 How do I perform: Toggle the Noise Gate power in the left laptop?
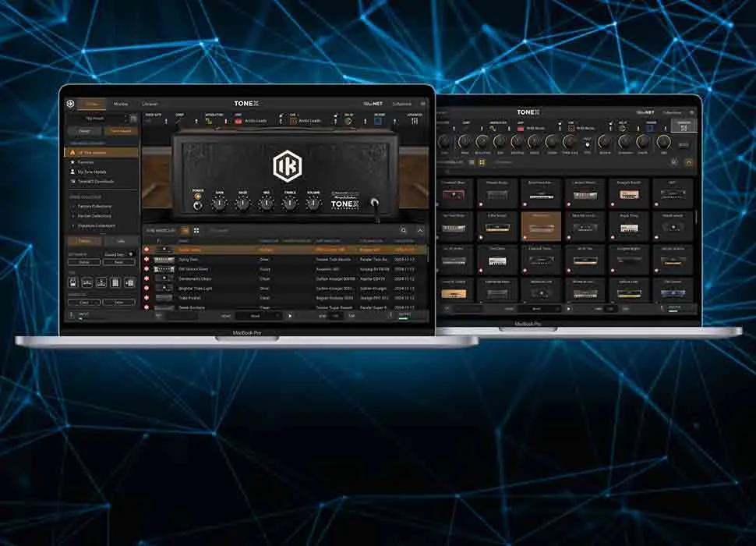tap(166, 121)
